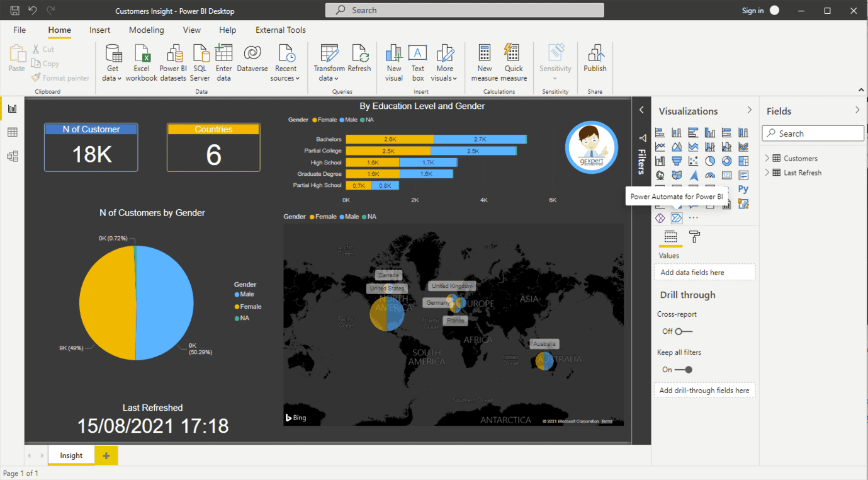Select the Gauge visualization icon
868x480 pixels.
(710, 174)
